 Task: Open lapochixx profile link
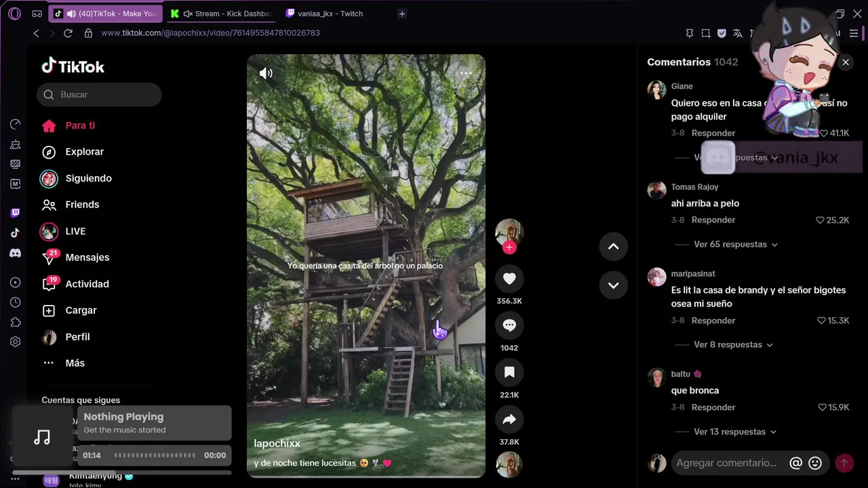(x=277, y=443)
